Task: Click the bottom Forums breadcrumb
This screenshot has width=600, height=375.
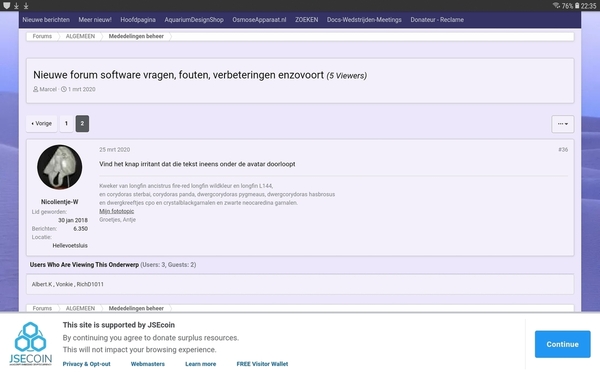Action: point(42,308)
